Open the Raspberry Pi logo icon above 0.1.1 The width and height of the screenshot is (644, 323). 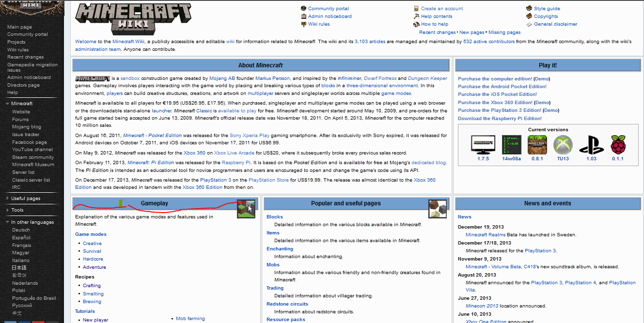(618, 144)
